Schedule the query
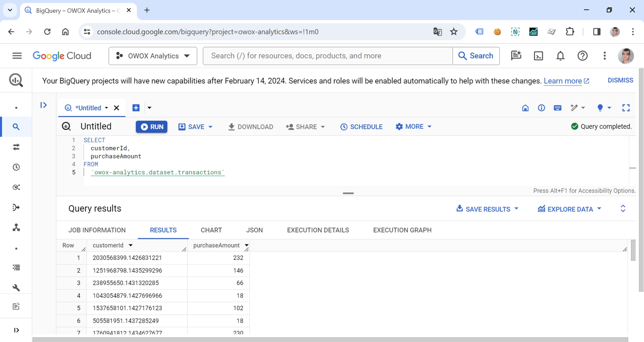The image size is (644, 342). (361, 127)
